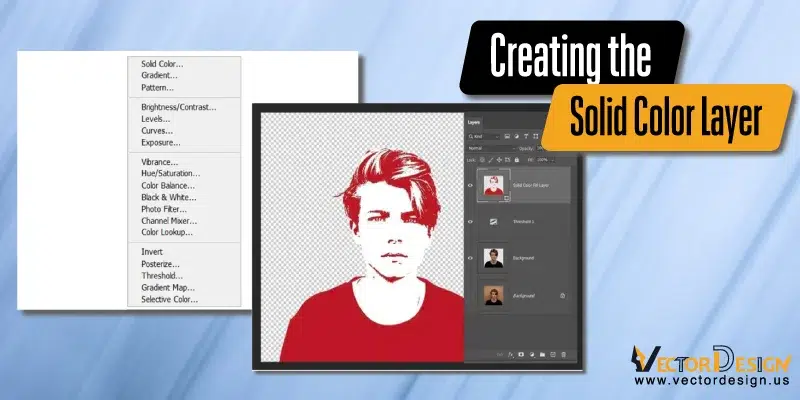Hide the unlocked Background layer eye
This screenshot has width=800, height=400.
click(470, 258)
